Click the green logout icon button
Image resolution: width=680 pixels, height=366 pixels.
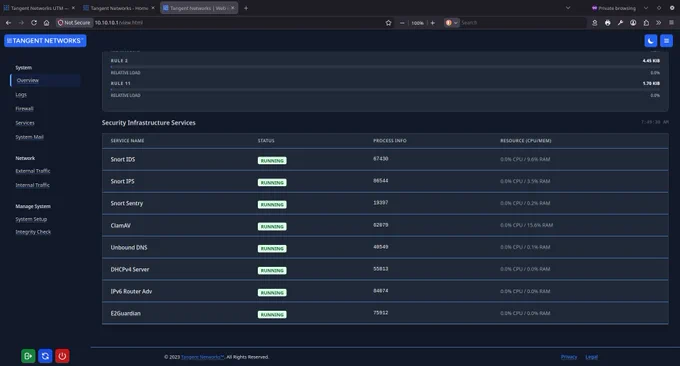coord(28,356)
